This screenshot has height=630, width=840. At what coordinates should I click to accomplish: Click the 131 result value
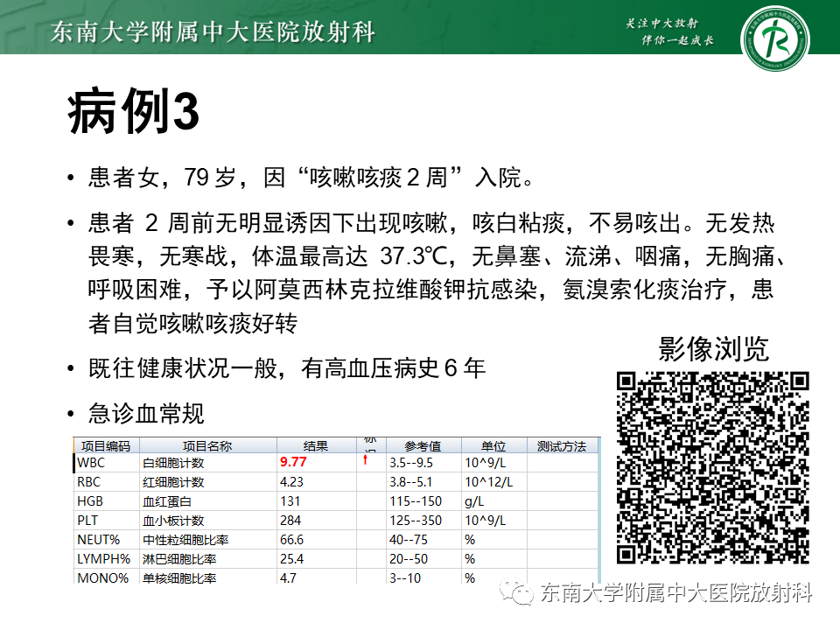[x=290, y=501]
